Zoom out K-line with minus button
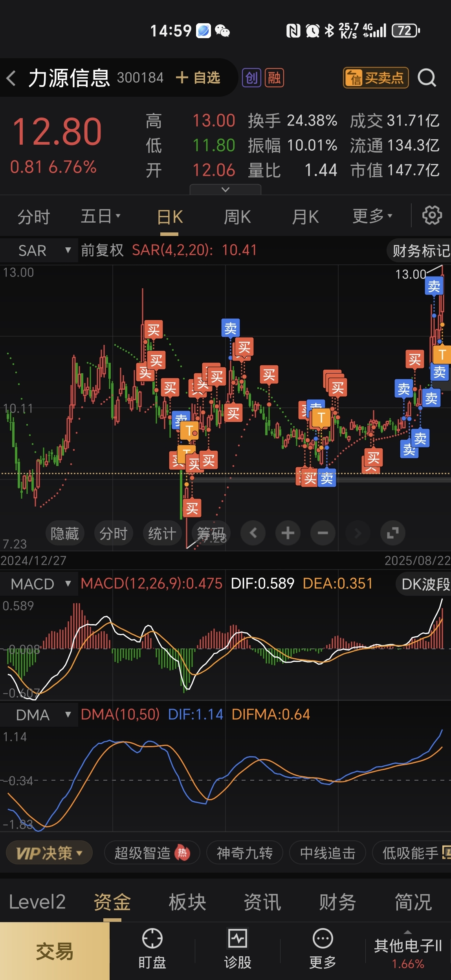Viewport: 451px width, 980px height. tap(323, 533)
